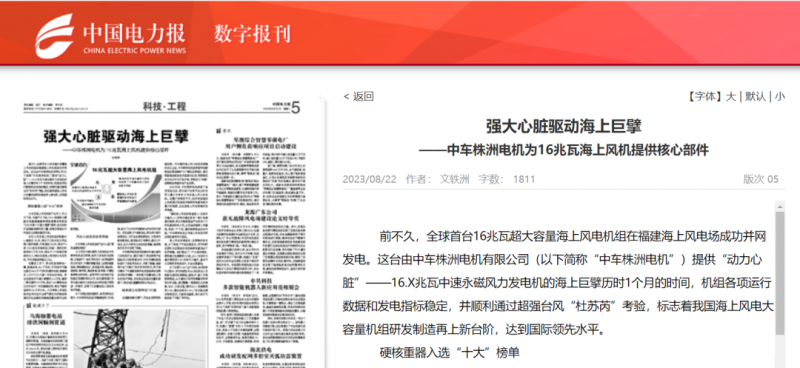The image size is (800, 368).
Task: Open 强大心脏驱动海上巨擘 headline on newspaper page
Action: click(116, 136)
